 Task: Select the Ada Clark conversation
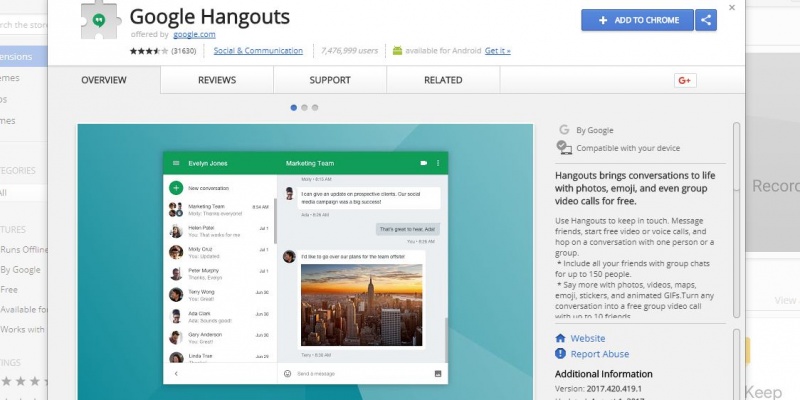[x=219, y=317]
